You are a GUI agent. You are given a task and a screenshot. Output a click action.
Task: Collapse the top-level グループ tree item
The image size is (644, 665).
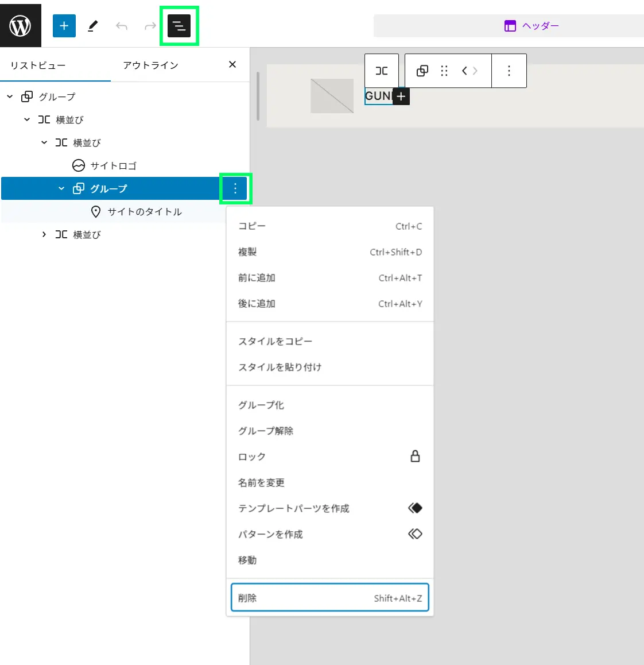click(x=10, y=96)
